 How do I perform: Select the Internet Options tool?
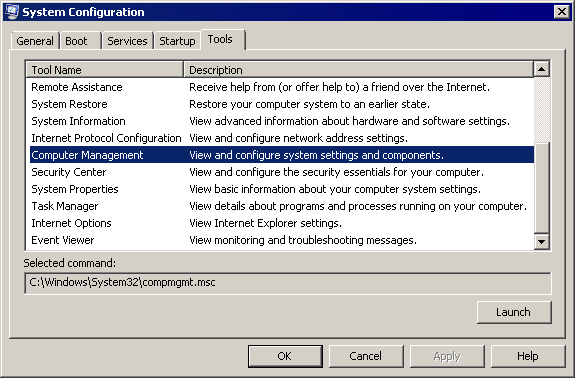coord(282,223)
